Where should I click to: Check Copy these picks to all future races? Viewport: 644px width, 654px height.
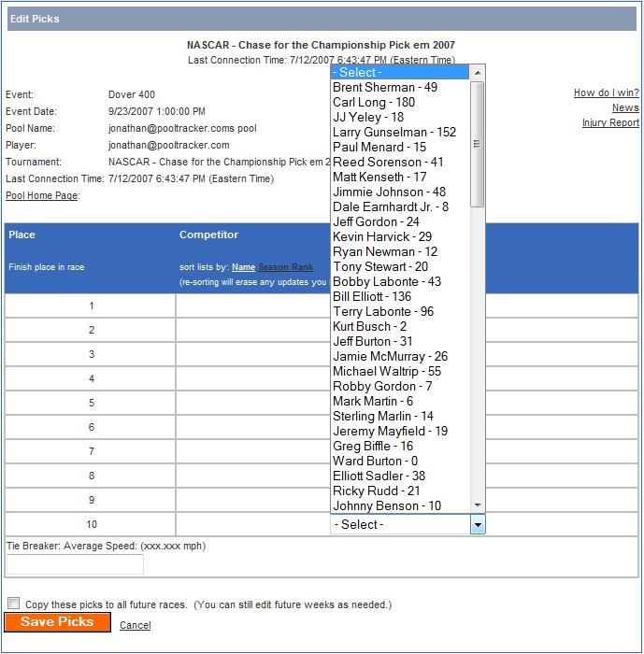click(x=14, y=604)
